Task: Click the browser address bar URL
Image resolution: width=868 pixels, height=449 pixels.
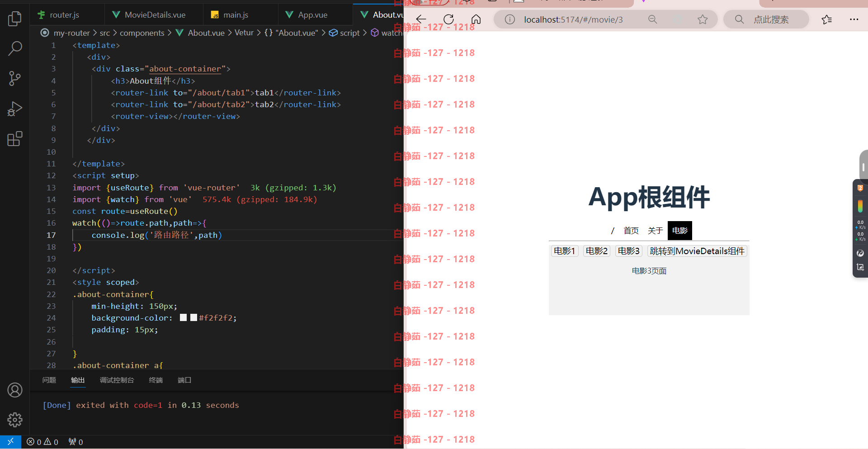Action: click(x=573, y=19)
